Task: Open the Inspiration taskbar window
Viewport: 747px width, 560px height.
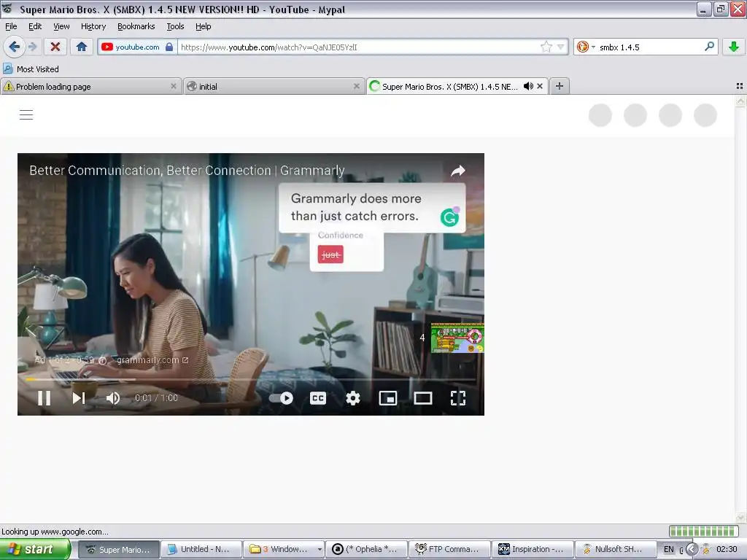Action: (x=533, y=549)
